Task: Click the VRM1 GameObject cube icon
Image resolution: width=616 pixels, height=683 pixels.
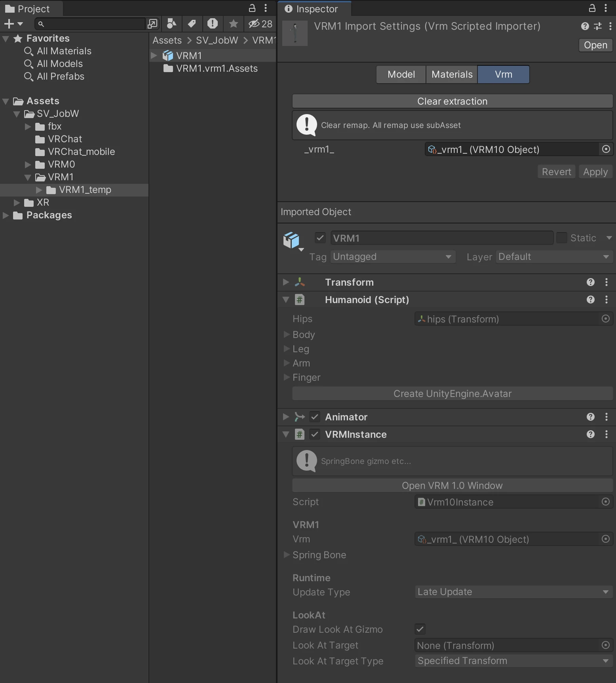Action: (x=291, y=240)
